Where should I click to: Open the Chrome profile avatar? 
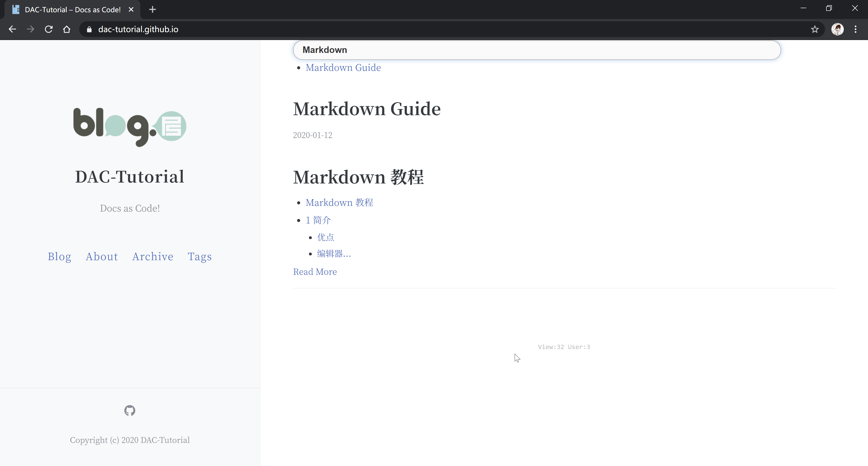(x=837, y=29)
